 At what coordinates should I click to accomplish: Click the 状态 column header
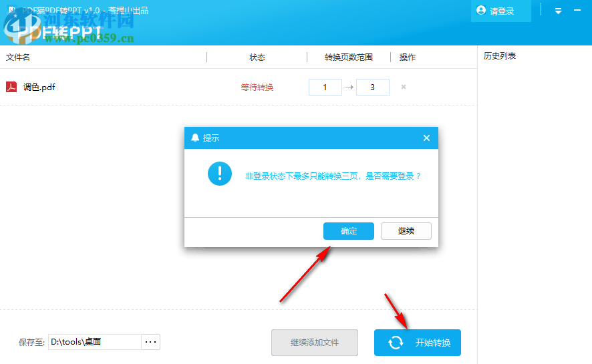point(257,57)
